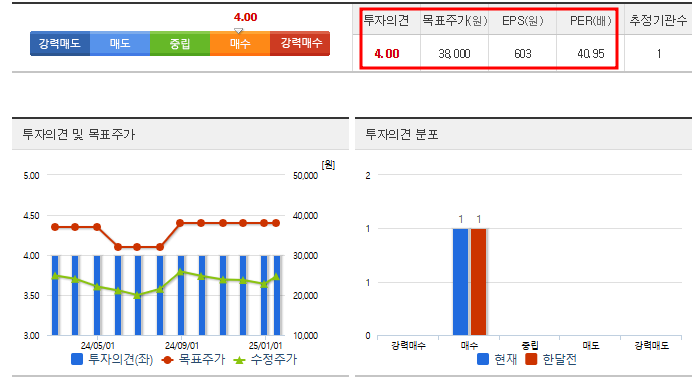This screenshot has height=382, width=696.
Task: Click the 목표주가(원) column header
Action: tap(455, 20)
